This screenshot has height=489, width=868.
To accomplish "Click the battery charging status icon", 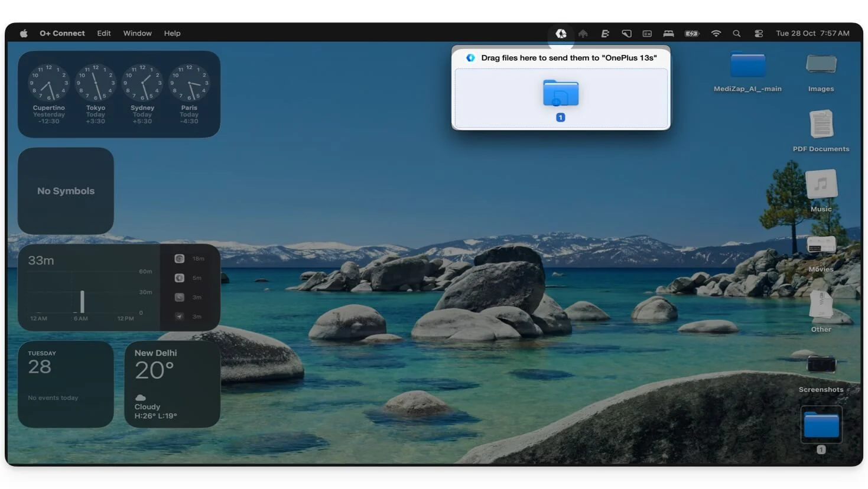I will point(691,34).
